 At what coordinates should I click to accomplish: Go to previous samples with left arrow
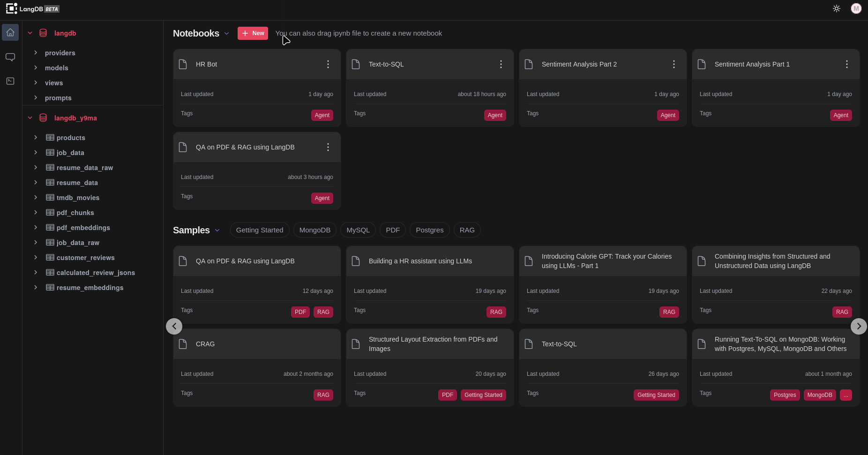click(174, 326)
